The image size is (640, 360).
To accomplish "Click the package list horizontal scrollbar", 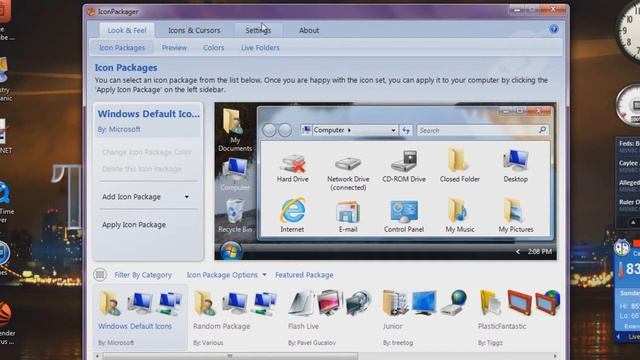I will click(x=230, y=356).
